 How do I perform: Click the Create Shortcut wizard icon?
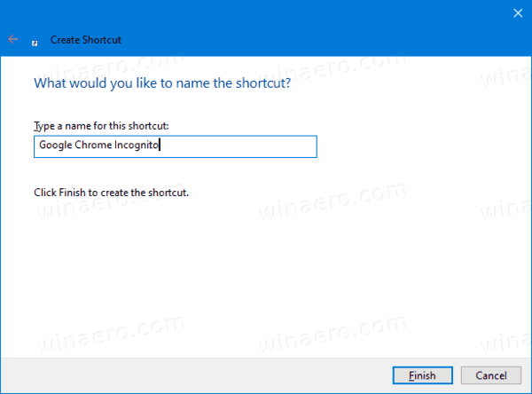pos(35,41)
